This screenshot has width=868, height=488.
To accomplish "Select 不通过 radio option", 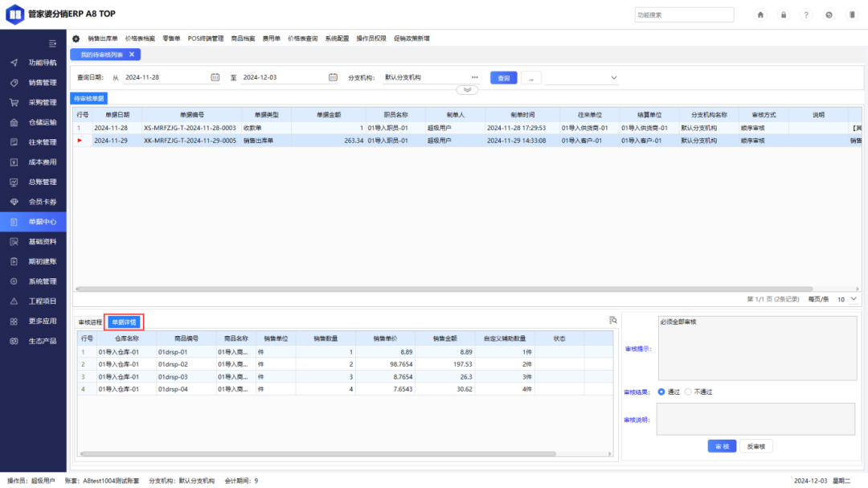I will (687, 392).
